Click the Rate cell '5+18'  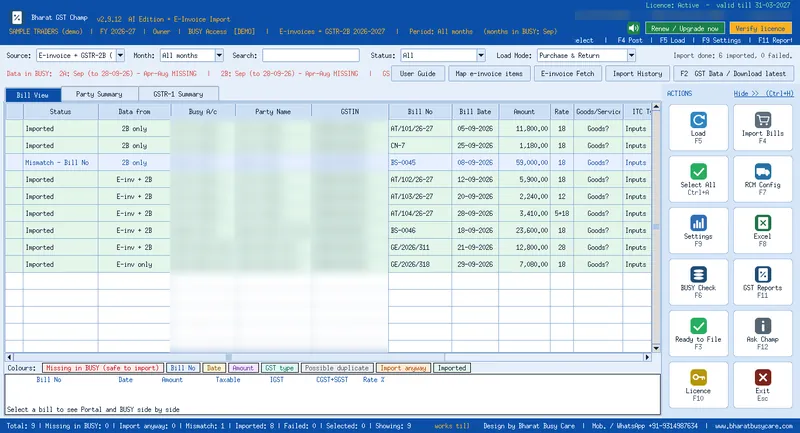click(562, 213)
